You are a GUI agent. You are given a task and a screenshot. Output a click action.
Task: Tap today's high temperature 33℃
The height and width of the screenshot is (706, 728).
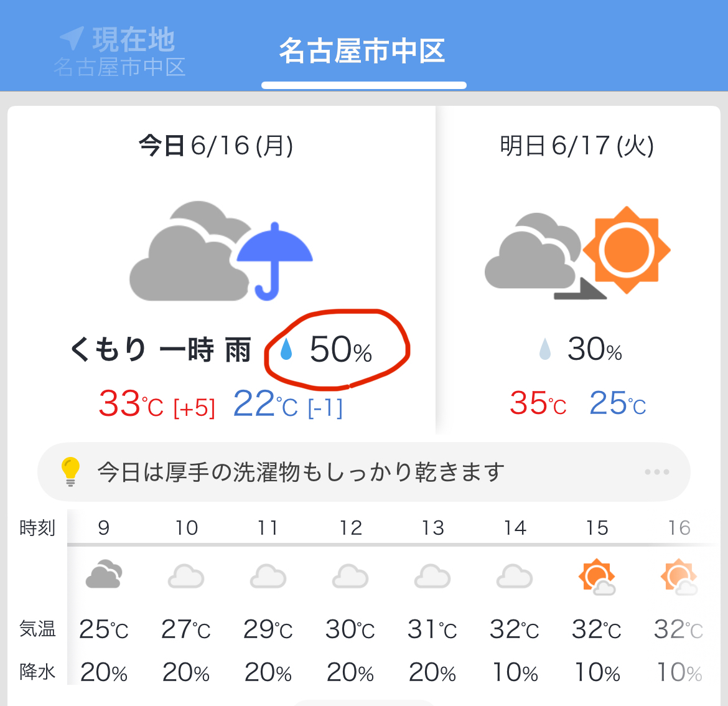point(131,403)
